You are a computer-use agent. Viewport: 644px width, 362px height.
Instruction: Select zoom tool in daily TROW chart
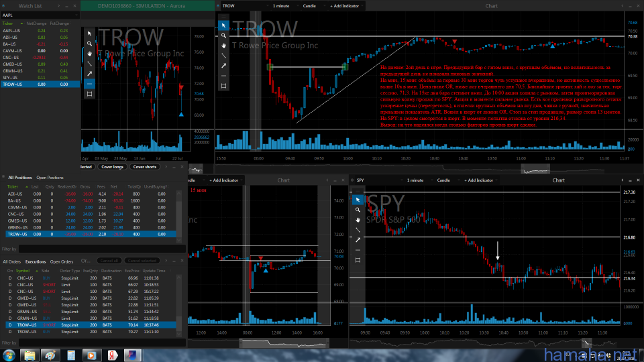[x=89, y=44]
